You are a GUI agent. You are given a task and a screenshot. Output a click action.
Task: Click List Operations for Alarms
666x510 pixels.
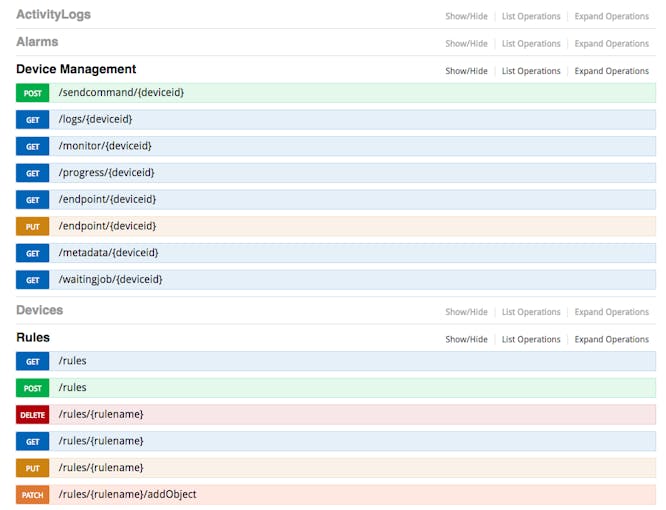[531, 43]
